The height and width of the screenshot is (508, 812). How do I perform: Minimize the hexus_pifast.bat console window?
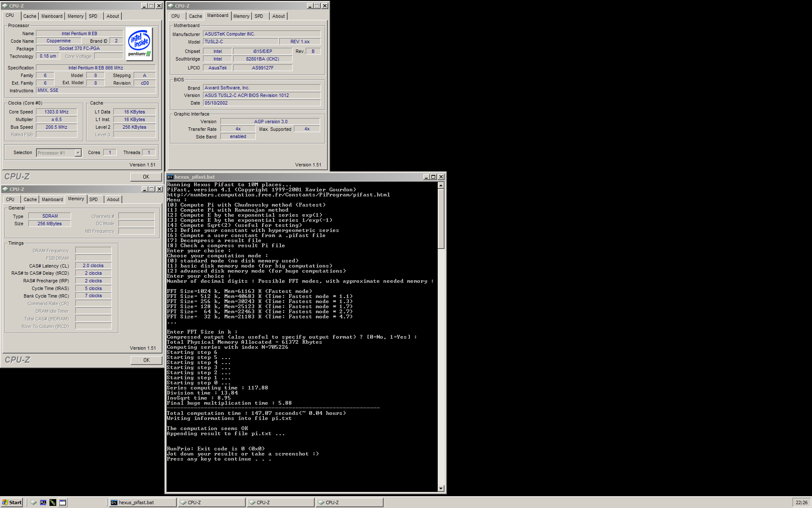pyautogui.click(x=426, y=177)
